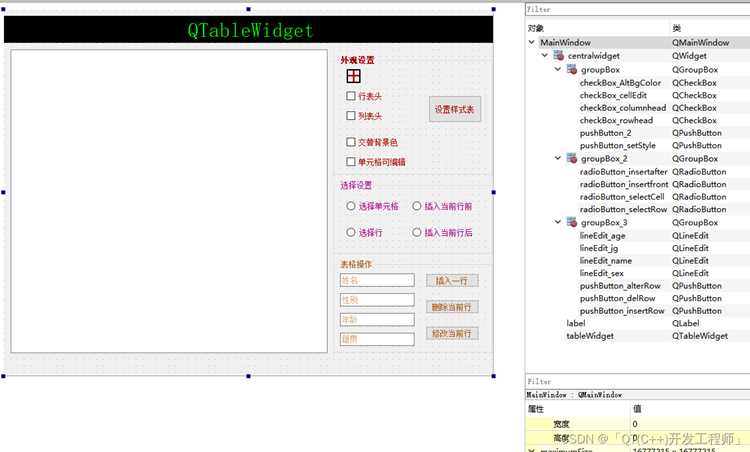Image resolution: width=750 pixels, height=452 pixels.
Task: Select the label item in the object tree
Action: [576, 323]
